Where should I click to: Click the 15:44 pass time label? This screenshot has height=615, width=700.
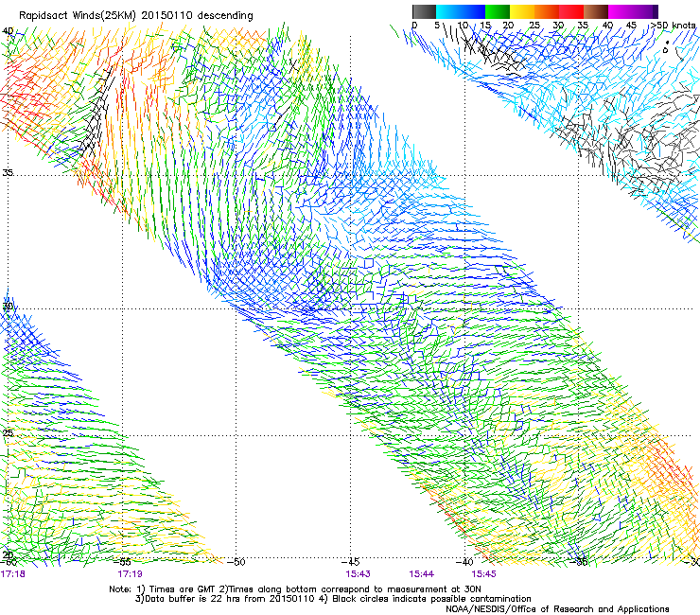[x=422, y=574]
